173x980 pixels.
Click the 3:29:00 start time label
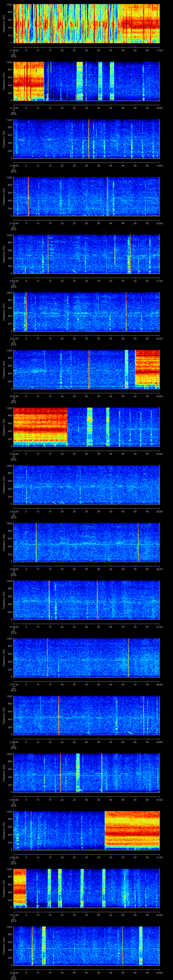coord(14,800)
